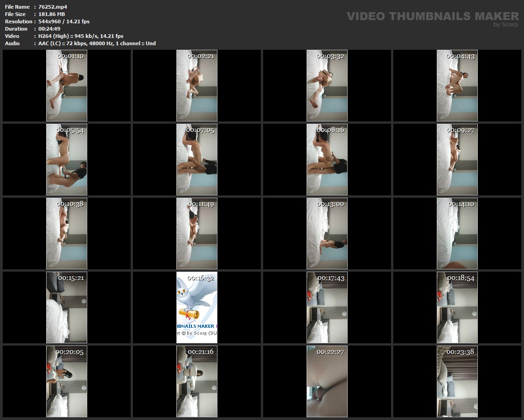Select the frame marked 00:21:16
Viewport: 524px width, 420px height.
click(x=197, y=381)
